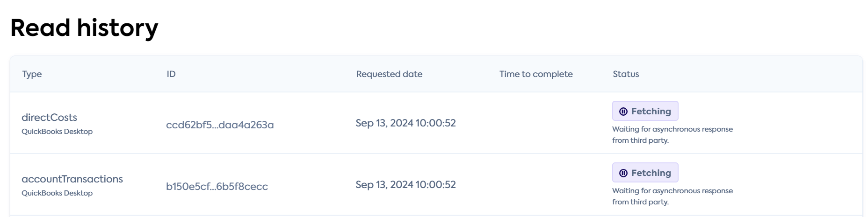The height and width of the screenshot is (217, 868).
Task: Click the accountTransactions Fetching status badge
Action: point(645,173)
